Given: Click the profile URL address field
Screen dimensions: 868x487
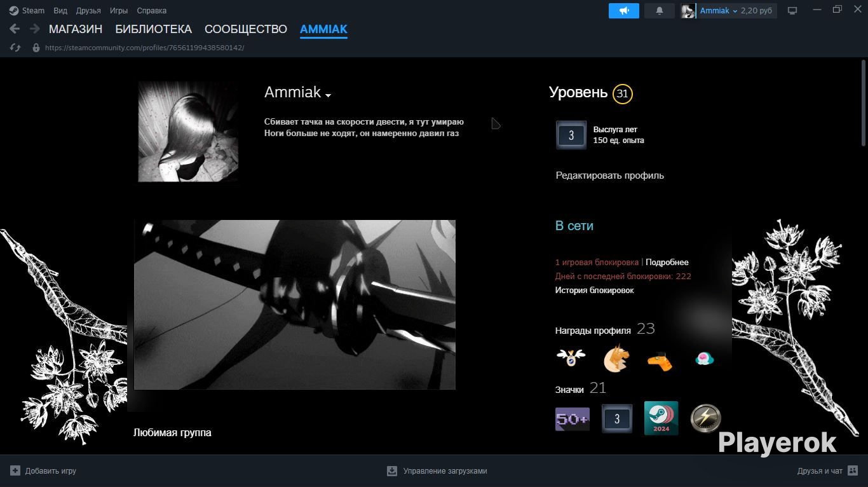Looking at the screenshot, I should (145, 48).
